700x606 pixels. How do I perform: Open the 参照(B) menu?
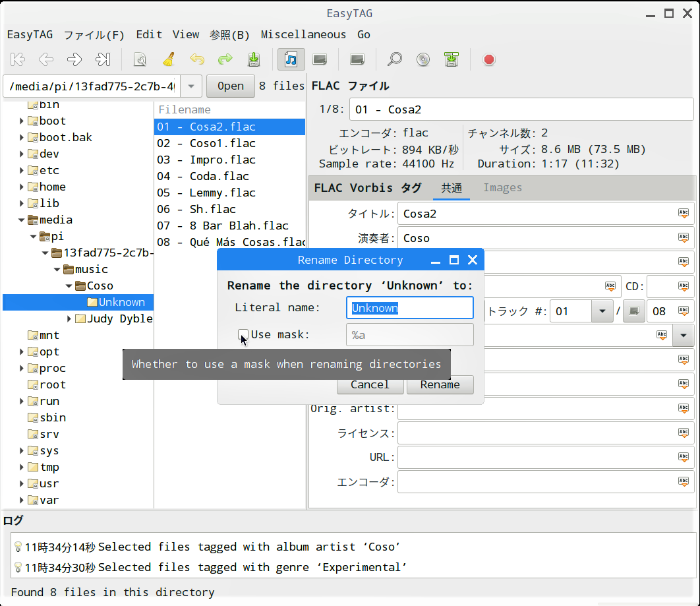pyautogui.click(x=229, y=34)
